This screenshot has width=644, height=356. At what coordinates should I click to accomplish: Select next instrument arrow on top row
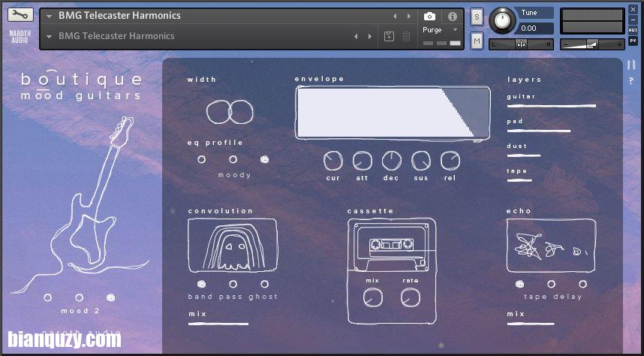[x=408, y=17]
